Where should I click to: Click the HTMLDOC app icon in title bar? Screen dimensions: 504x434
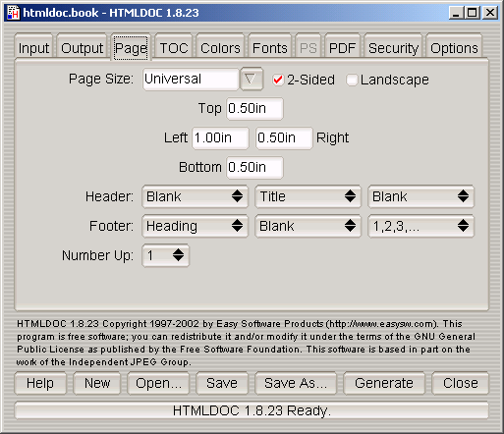point(13,13)
